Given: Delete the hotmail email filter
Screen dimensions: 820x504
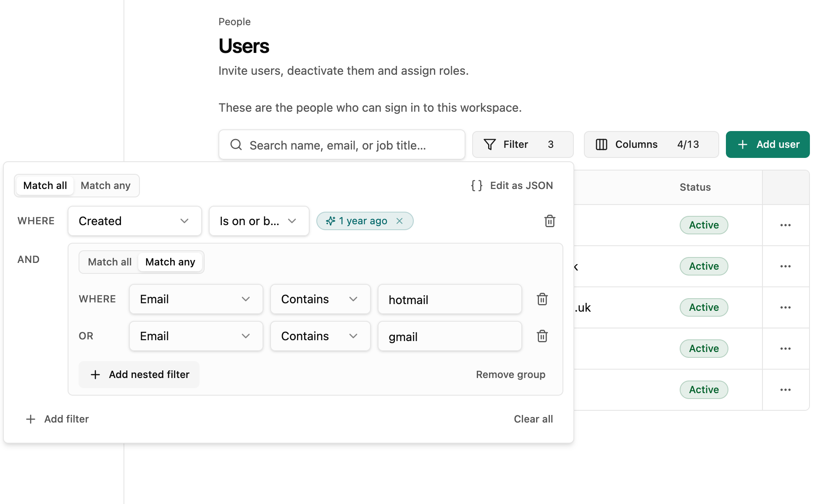Looking at the screenshot, I should coord(542,299).
